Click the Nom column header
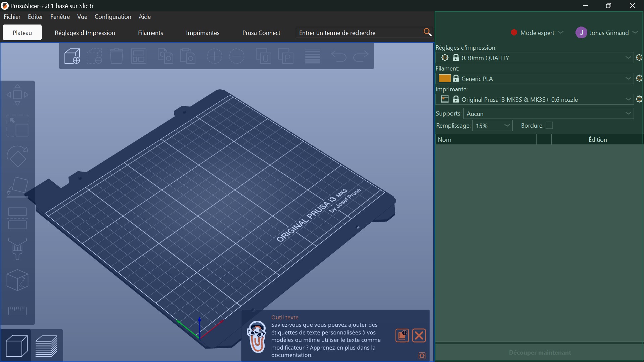Screen dimensions: 644x362 (486, 139)
